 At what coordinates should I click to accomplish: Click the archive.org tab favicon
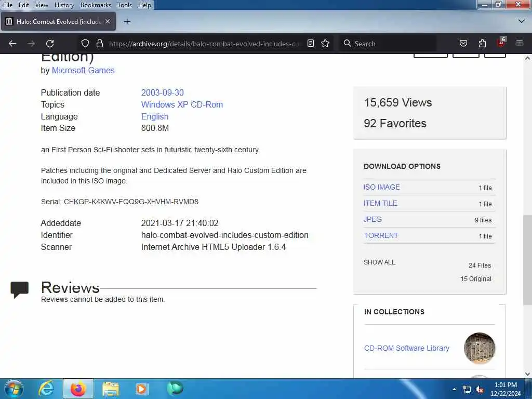click(9, 21)
